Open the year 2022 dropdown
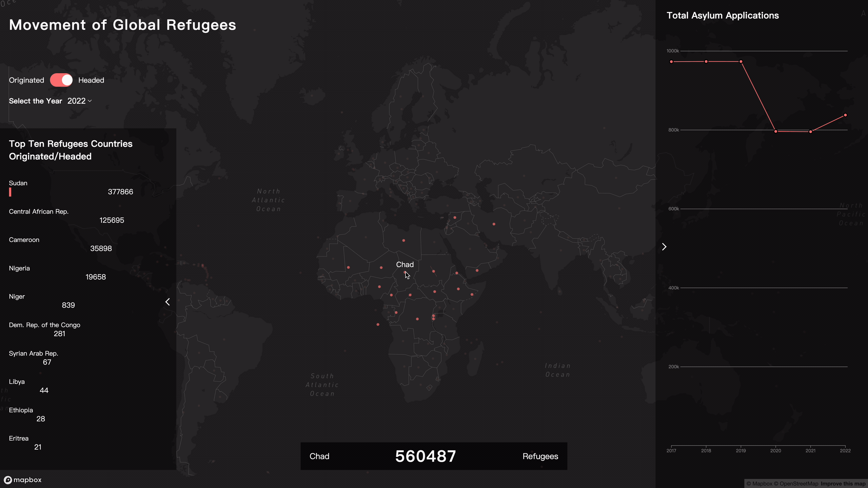868x488 pixels. click(x=79, y=101)
